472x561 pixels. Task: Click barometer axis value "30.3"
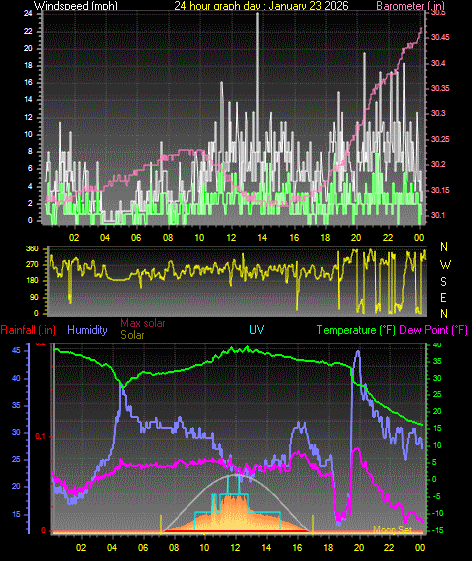pyautogui.click(x=438, y=113)
